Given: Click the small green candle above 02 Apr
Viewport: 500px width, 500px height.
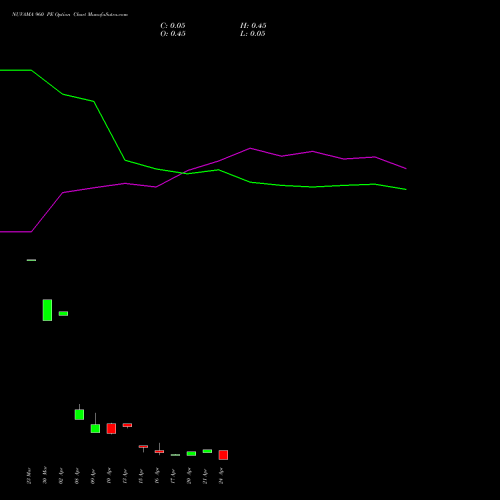Looking at the screenshot, I should (63, 313).
